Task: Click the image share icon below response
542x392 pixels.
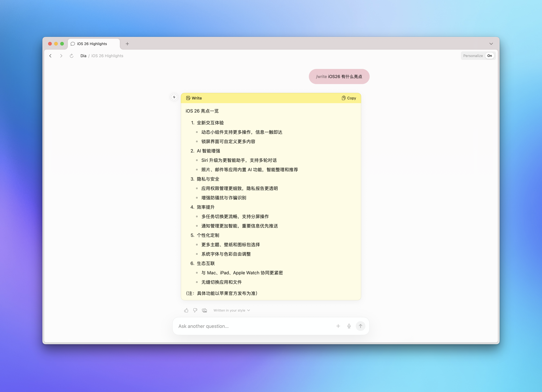Action: (205, 310)
